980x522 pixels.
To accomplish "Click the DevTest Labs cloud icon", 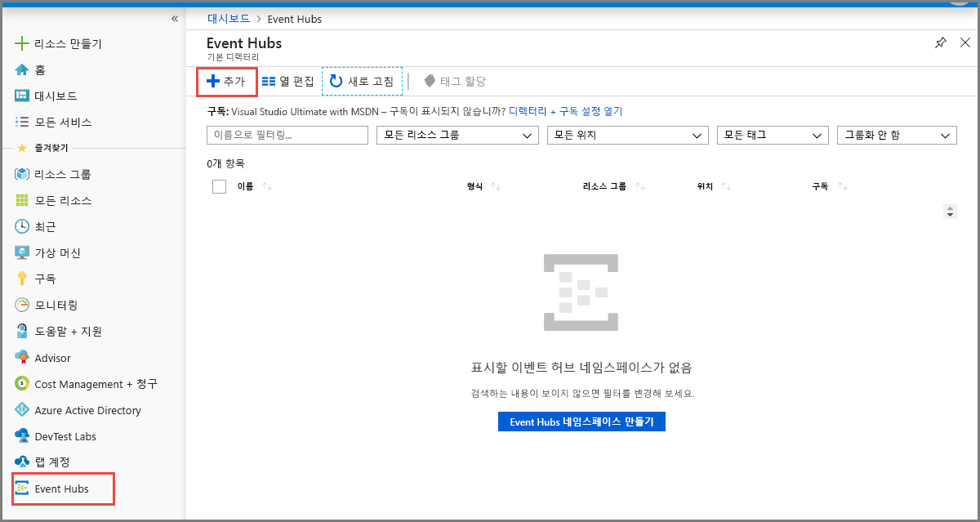I will point(22,436).
